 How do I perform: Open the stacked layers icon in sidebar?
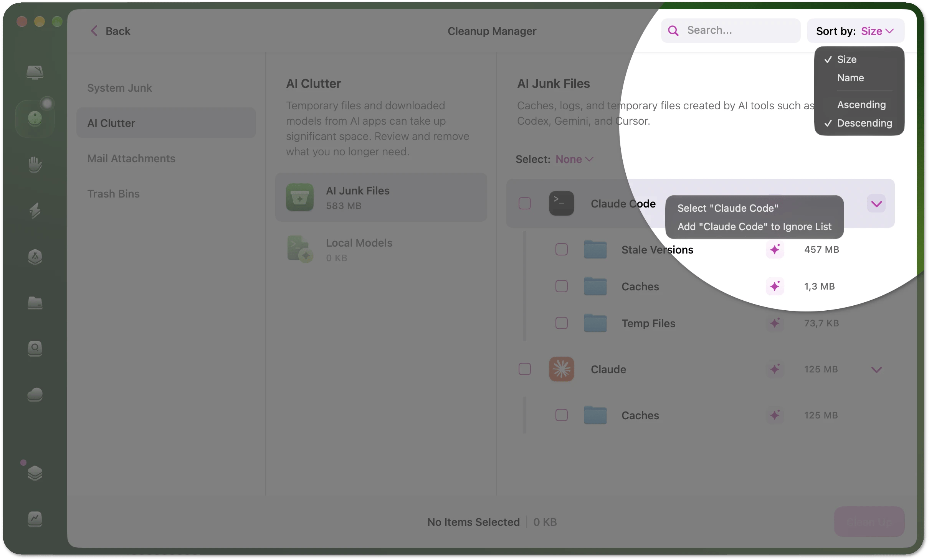[x=35, y=473]
